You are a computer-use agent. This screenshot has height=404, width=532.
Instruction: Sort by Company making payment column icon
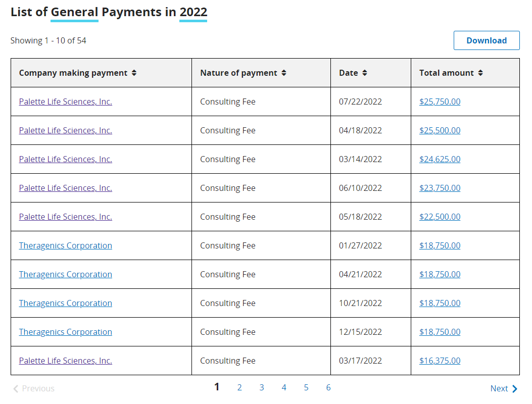tap(134, 73)
